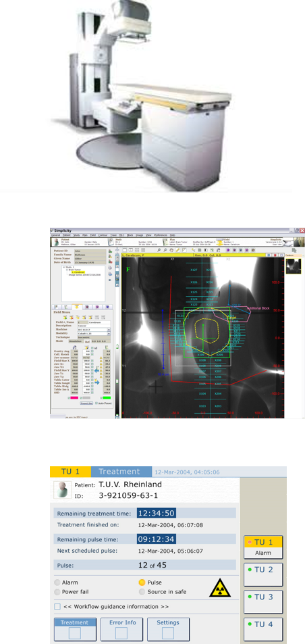Select the hand pan tool in image toolbar
Screen dimensions: 305x644
[172, 250]
